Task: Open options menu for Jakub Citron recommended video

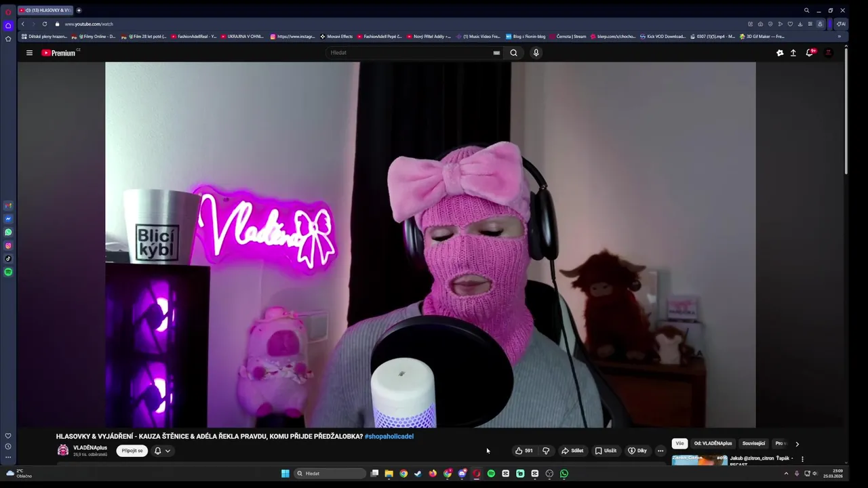Action: point(802,459)
